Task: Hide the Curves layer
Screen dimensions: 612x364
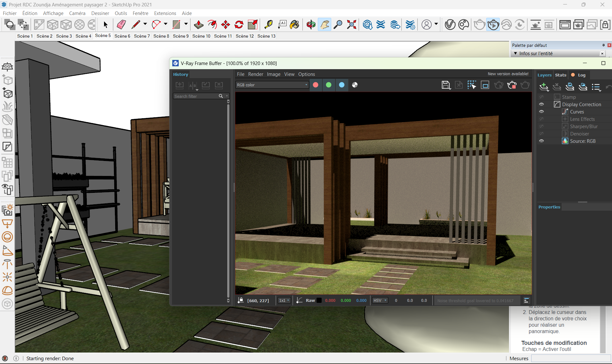Action: click(x=541, y=112)
